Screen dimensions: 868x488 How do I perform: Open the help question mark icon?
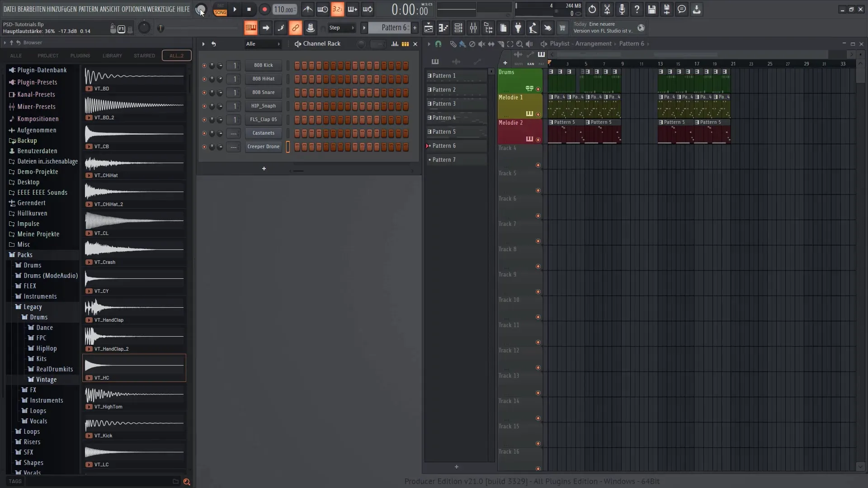point(637,9)
